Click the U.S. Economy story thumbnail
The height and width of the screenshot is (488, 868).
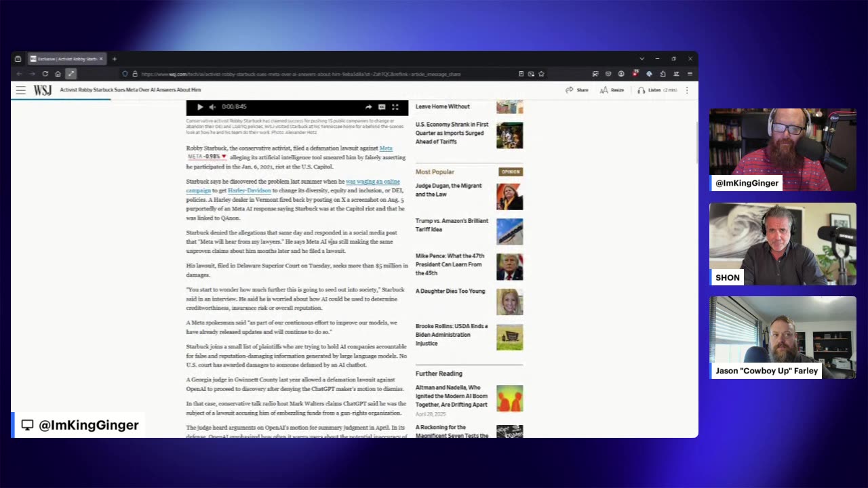(x=509, y=135)
